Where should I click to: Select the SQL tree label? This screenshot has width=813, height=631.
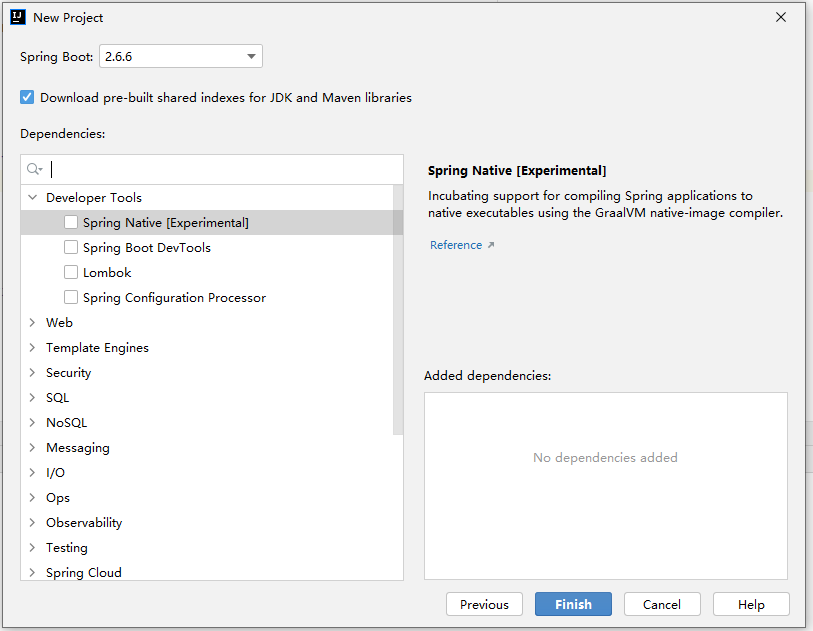point(58,398)
